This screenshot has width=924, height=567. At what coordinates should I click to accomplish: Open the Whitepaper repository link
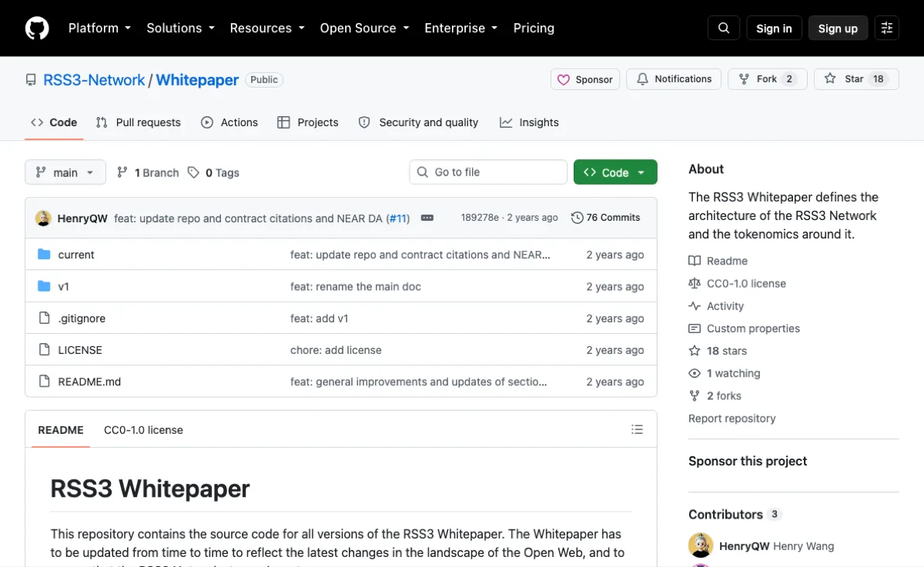coord(197,80)
